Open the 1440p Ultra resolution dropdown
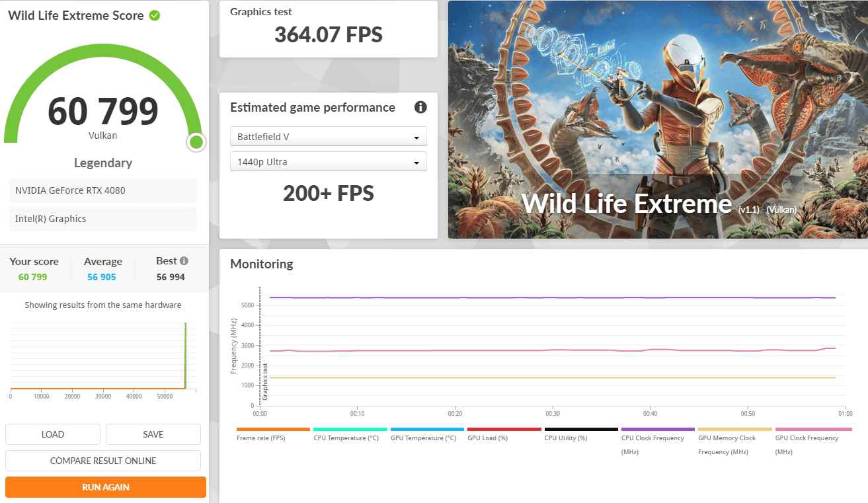The image size is (868, 503). point(329,162)
